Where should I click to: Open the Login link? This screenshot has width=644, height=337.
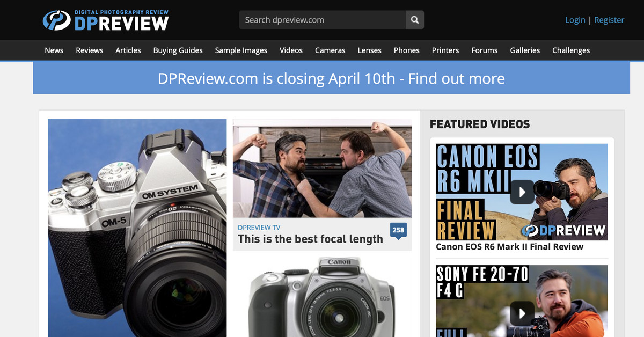point(575,20)
